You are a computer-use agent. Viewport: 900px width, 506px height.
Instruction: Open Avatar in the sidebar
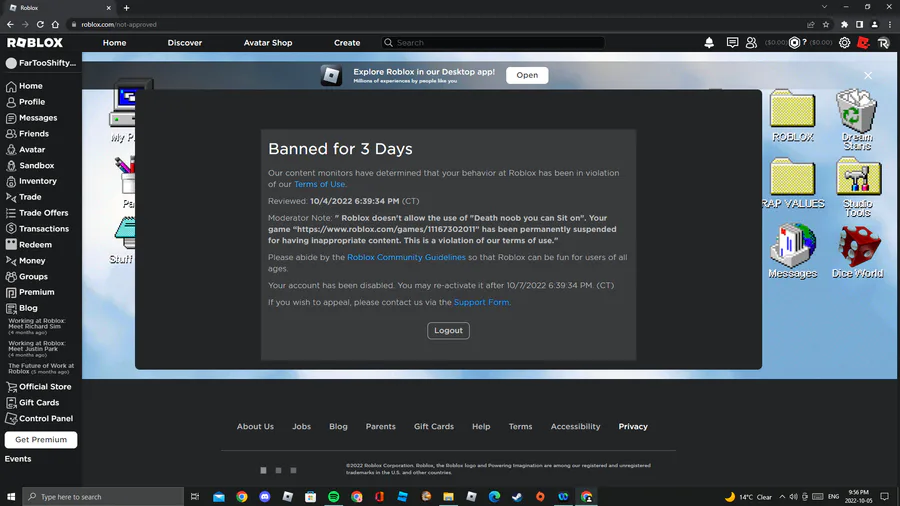point(25,149)
